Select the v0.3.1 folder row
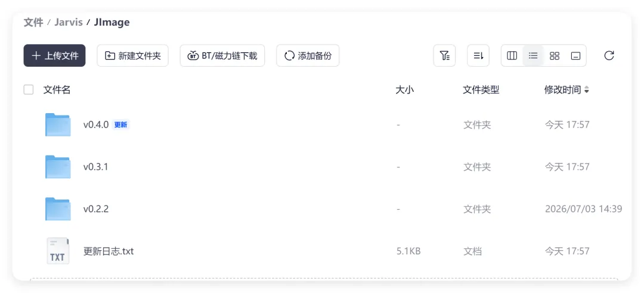 pos(323,167)
